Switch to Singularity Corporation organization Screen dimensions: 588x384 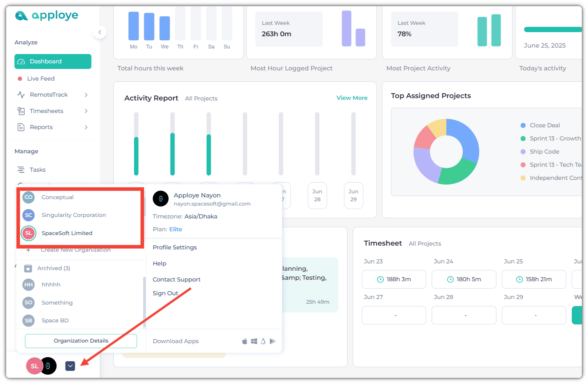click(x=74, y=215)
